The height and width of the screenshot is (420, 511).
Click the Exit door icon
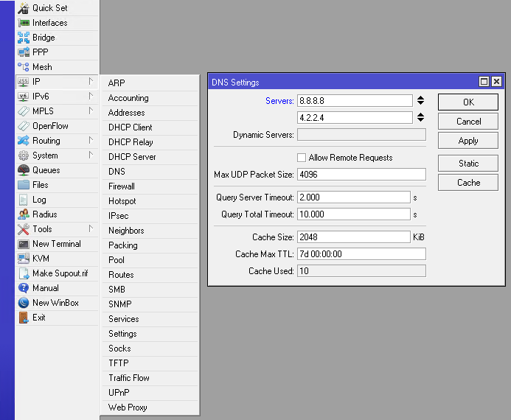pyautogui.click(x=24, y=318)
